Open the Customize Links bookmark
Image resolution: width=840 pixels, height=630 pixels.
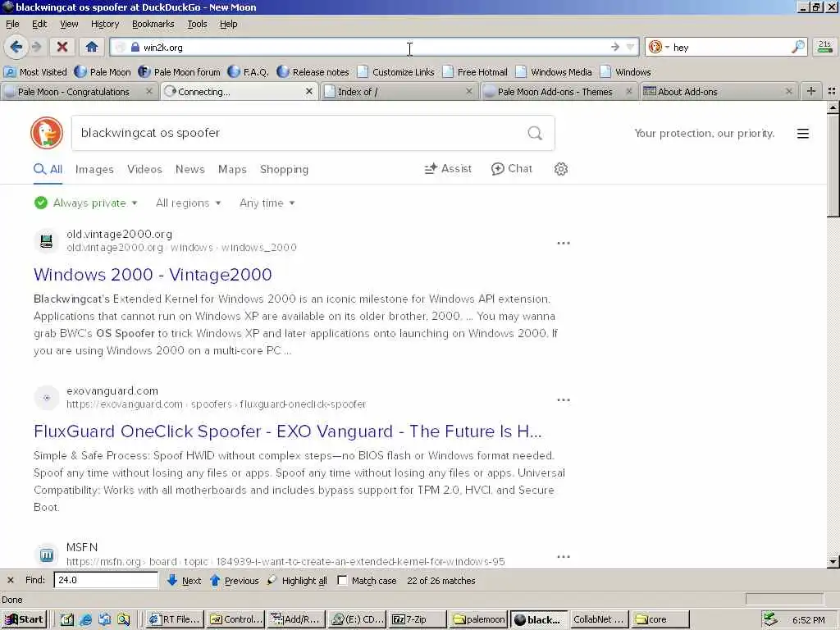point(396,72)
